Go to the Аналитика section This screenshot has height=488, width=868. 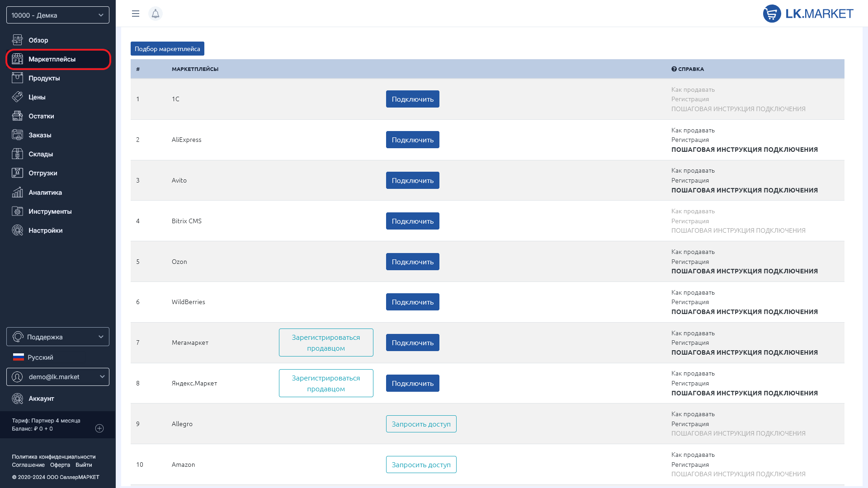45,192
